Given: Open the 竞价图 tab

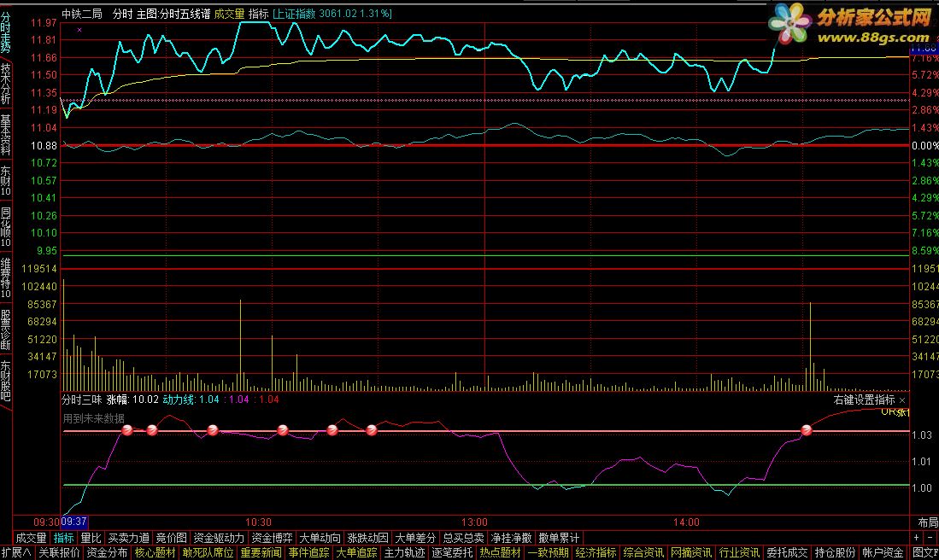Looking at the screenshot, I should pyautogui.click(x=171, y=537).
